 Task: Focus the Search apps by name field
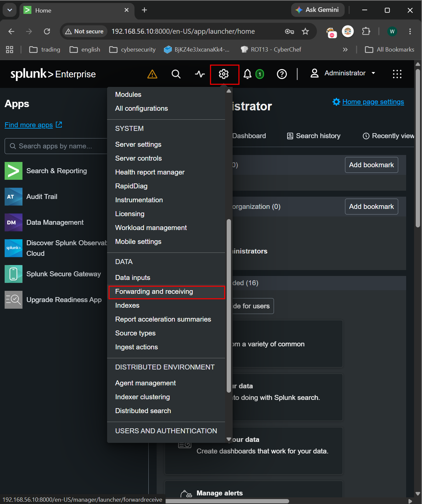[56, 146]
